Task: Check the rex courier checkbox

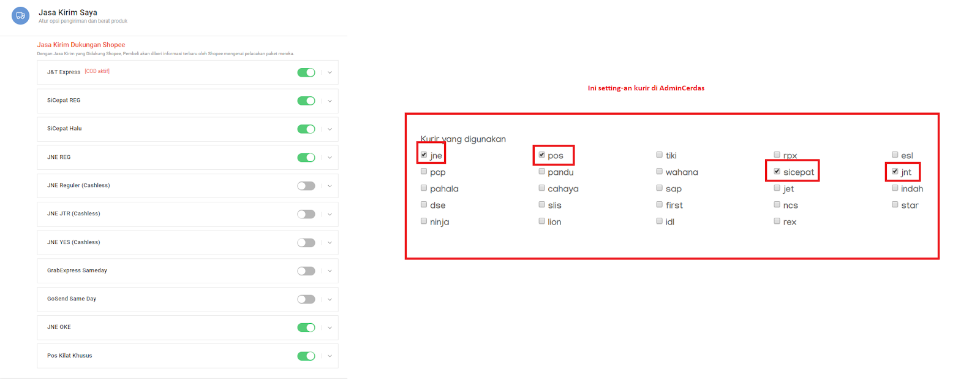Action: point(777,221)
